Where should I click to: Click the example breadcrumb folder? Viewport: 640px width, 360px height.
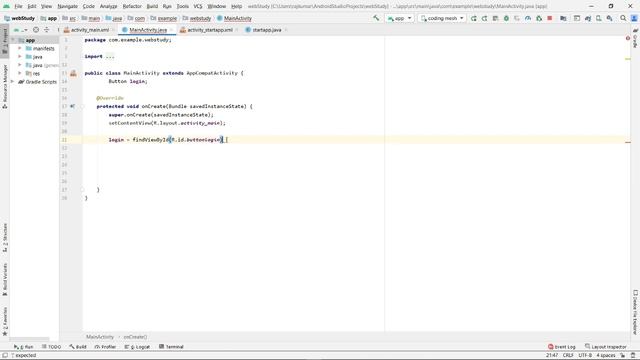point(164,18)
